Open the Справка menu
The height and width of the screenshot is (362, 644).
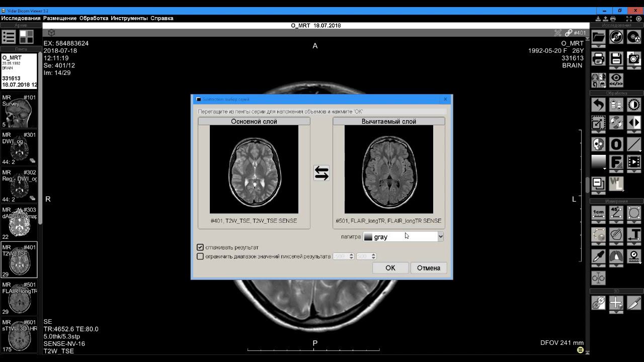162,18
